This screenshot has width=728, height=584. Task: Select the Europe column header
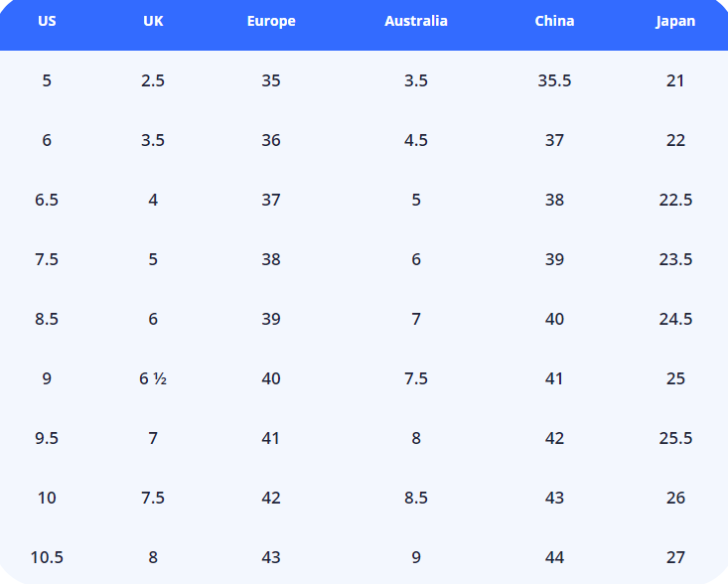271,21
